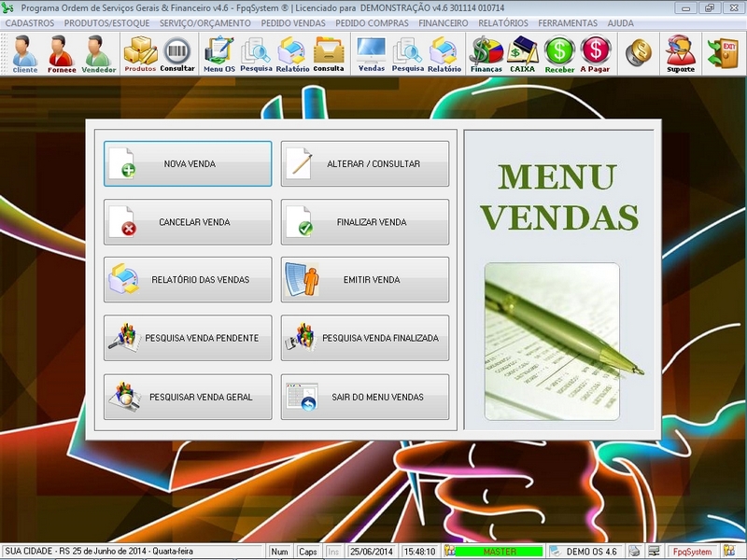
Task: Toggle the Caps indicator in status bar
Action: 305,551
